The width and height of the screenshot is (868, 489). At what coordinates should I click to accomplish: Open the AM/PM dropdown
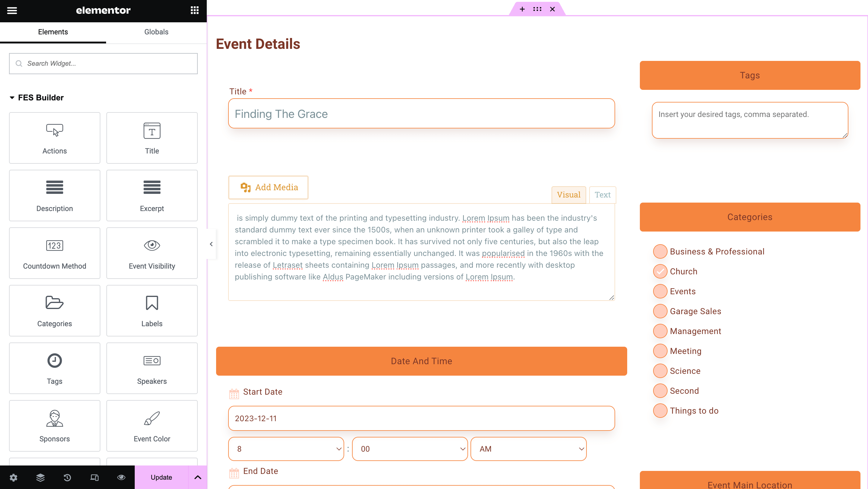pos(528,449)
